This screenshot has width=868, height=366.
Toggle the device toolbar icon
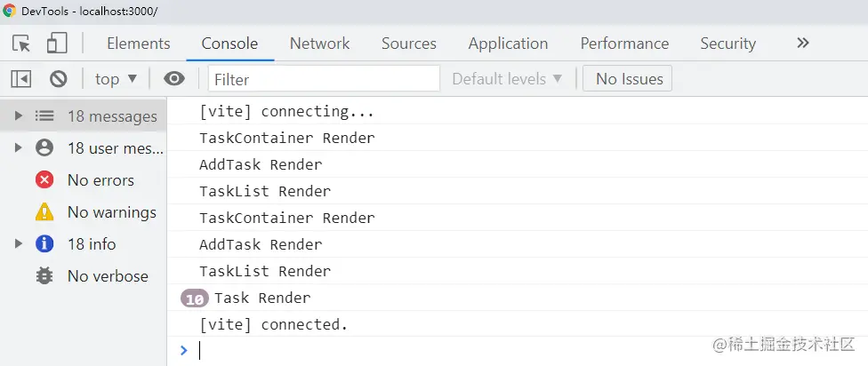point(56,44)
